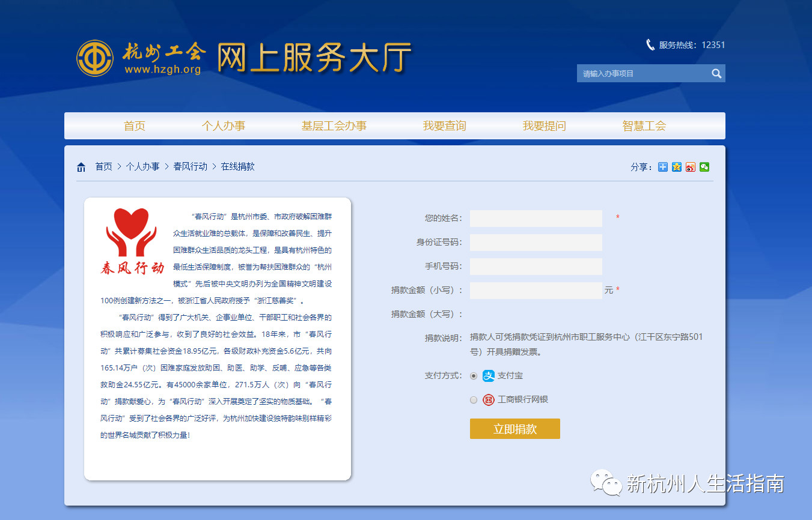Click the 您的姓名 name input field

click(536, 219)
